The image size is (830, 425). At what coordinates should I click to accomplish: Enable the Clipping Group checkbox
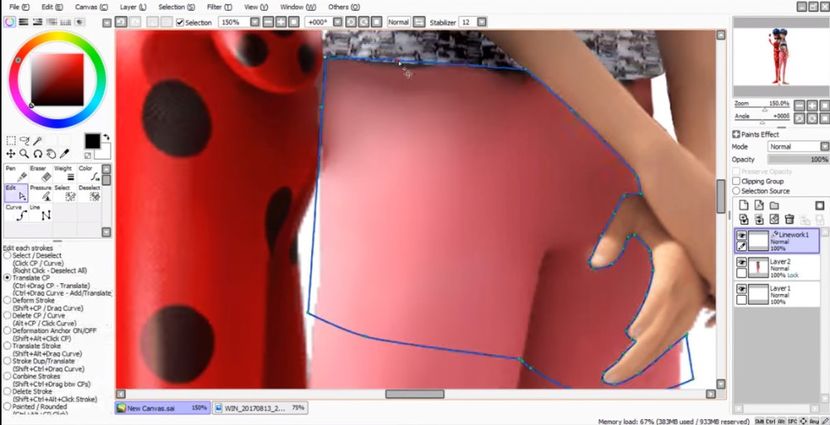tap(736, 181)
